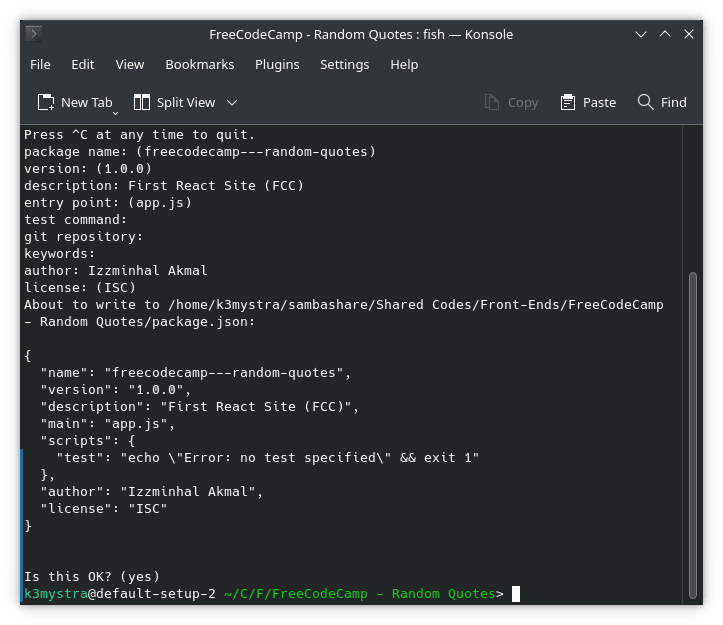Screen dimensions: 723x625
Task: Click the Paste clipboard icon
Action: (x=568, y=102)
